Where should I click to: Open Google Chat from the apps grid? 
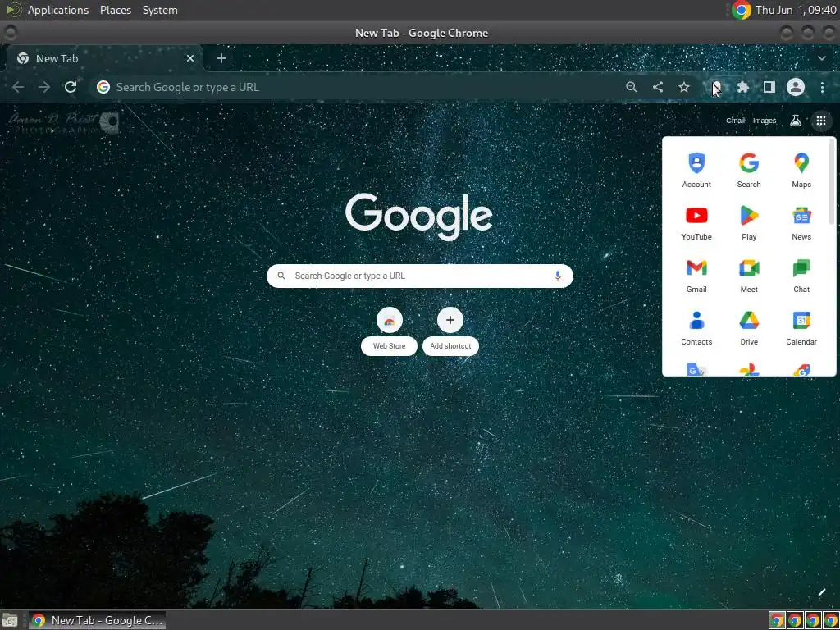(x=801, y=275)
